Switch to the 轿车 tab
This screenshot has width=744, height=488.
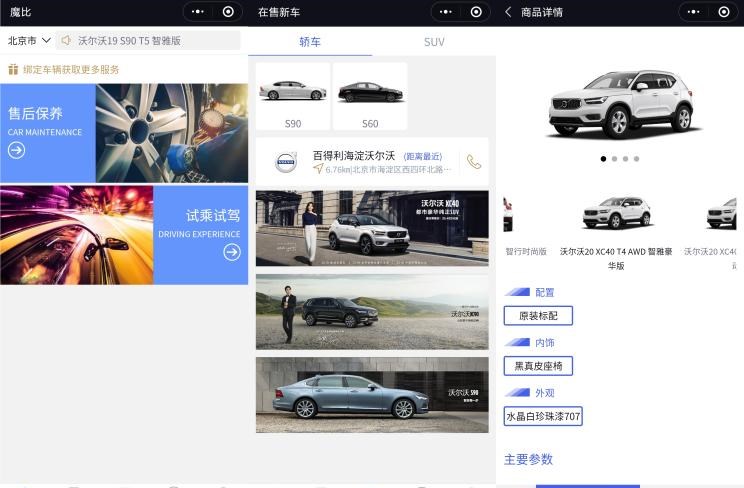[310, 42]
